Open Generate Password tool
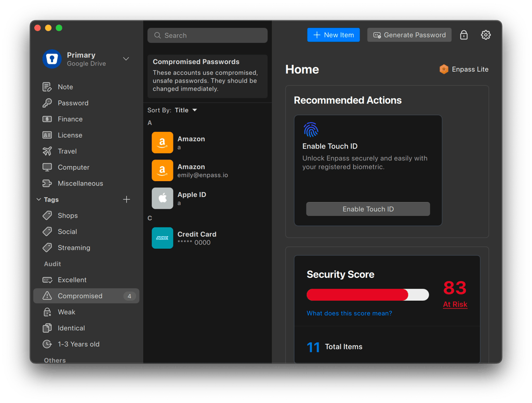This screenshot has width=532, height=403. pos(409,35)
